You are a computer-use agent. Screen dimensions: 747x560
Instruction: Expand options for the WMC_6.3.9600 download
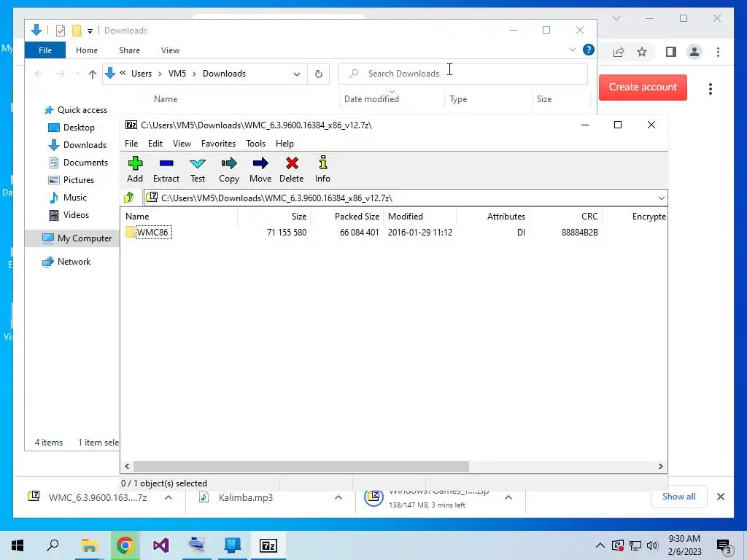[169, 497]
